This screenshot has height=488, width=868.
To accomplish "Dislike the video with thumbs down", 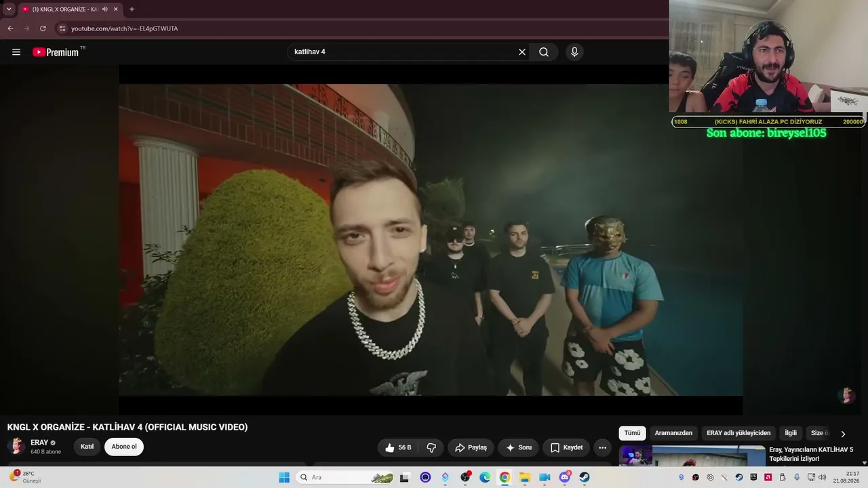I will 431,447.
